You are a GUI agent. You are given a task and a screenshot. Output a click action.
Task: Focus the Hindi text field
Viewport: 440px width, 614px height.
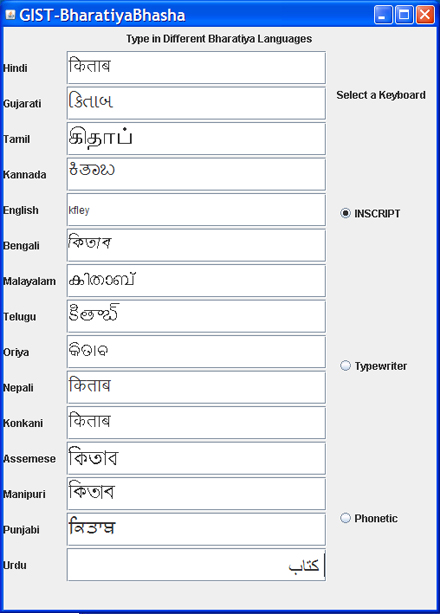click(196, 67)
